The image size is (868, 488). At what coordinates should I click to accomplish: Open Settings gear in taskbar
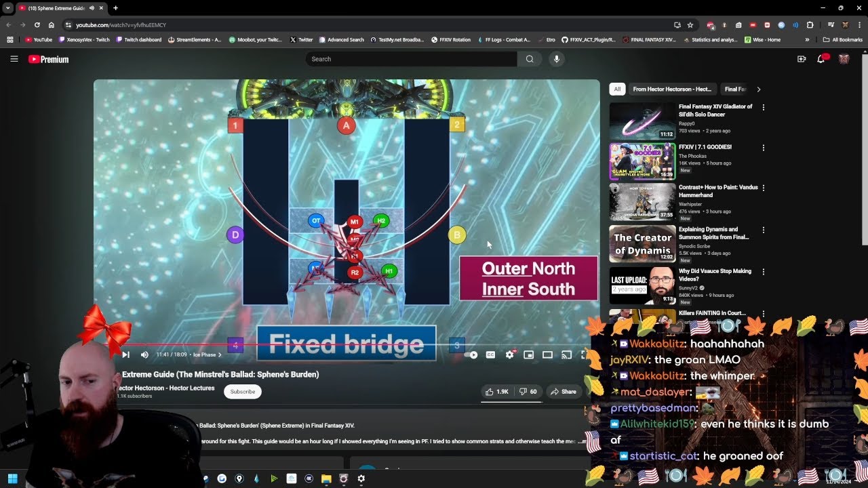coord(361,479)
